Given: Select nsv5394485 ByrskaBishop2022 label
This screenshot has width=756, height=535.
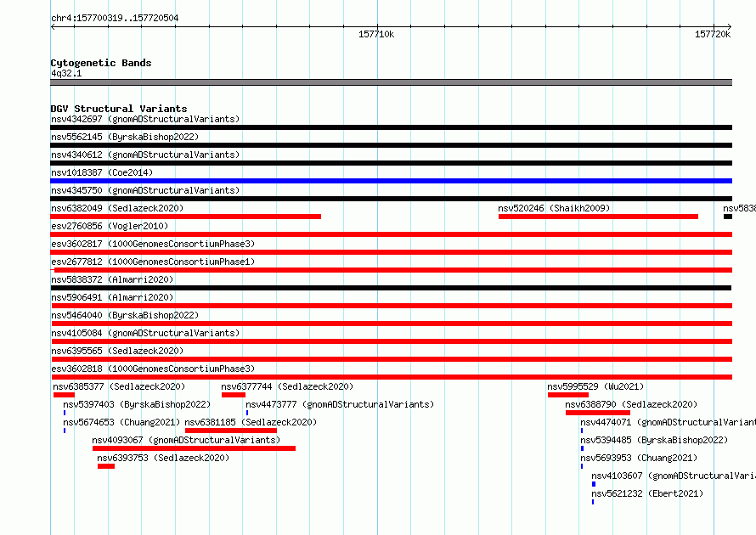Looking at the screenshot, I should point(654,440).
